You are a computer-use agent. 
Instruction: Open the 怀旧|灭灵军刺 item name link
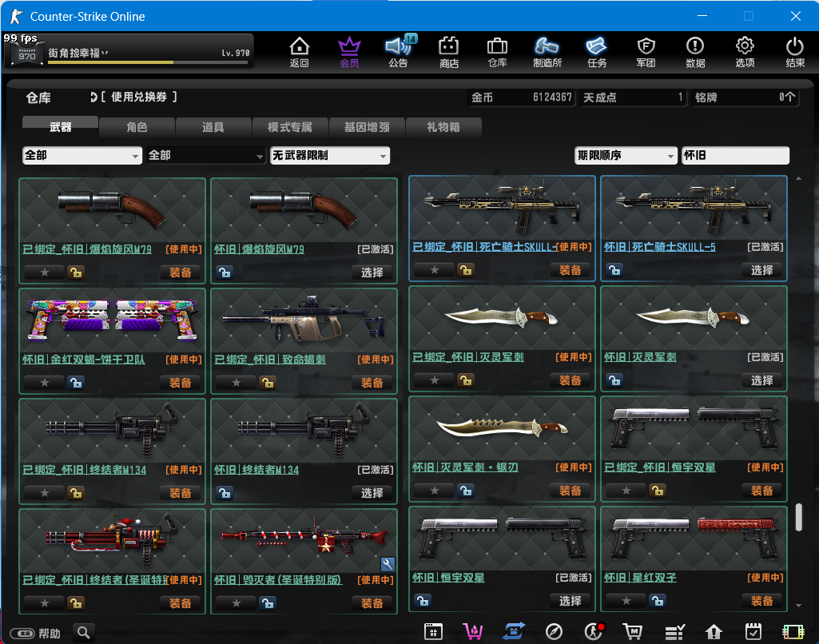[x=640, y=357]
